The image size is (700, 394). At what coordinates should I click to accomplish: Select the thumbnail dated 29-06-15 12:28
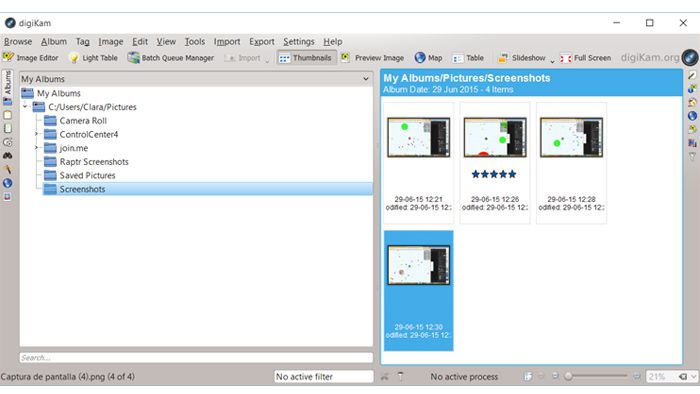571,163
